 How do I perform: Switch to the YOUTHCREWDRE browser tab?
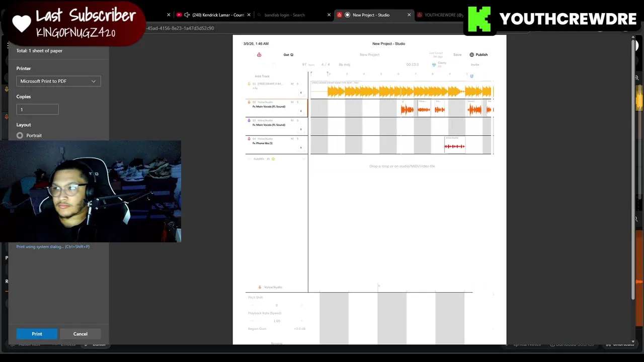(440, 15)
